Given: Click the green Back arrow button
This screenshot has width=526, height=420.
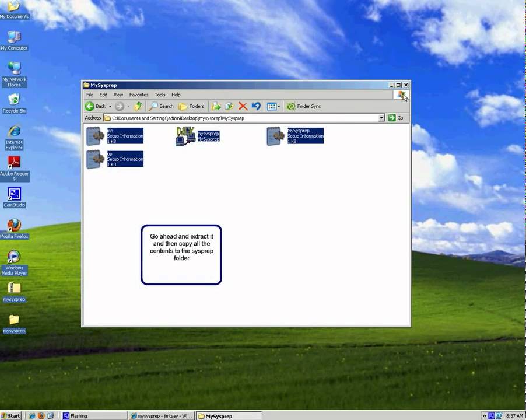Looking at the screenshot, I should point(90,106).
